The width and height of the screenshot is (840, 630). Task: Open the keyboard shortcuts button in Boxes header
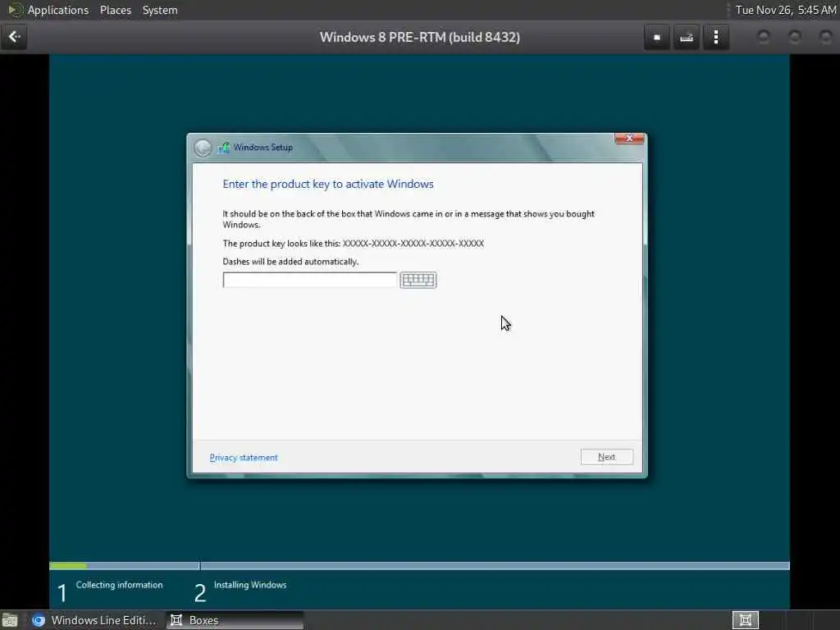pos(687,37)
